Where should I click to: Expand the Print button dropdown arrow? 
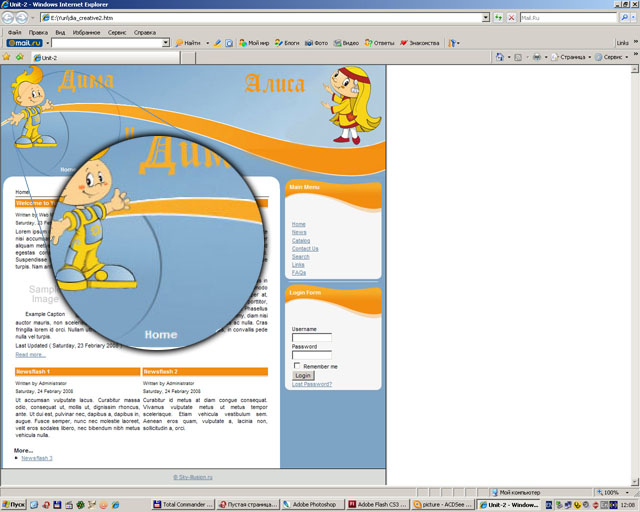coord(546,57)
